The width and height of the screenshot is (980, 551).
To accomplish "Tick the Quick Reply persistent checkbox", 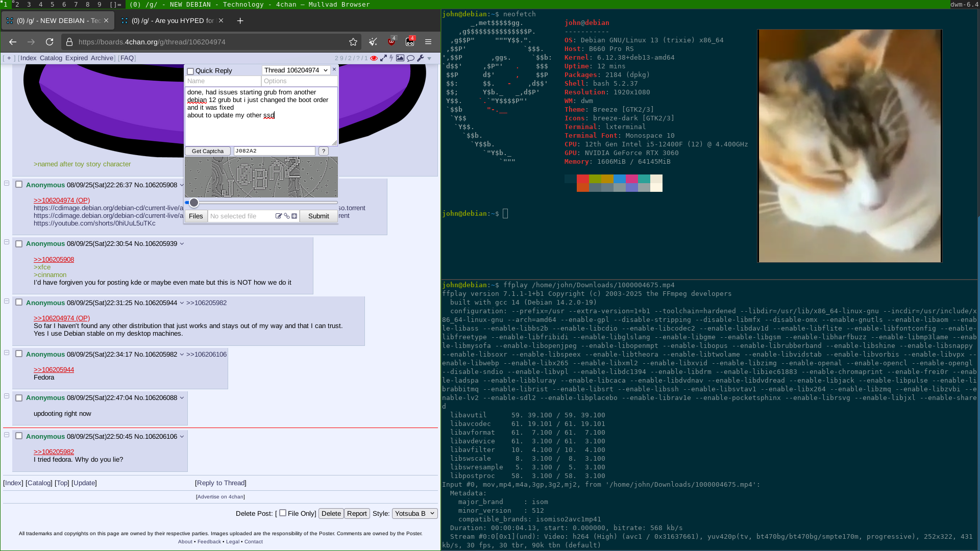I will click(190, 71).
